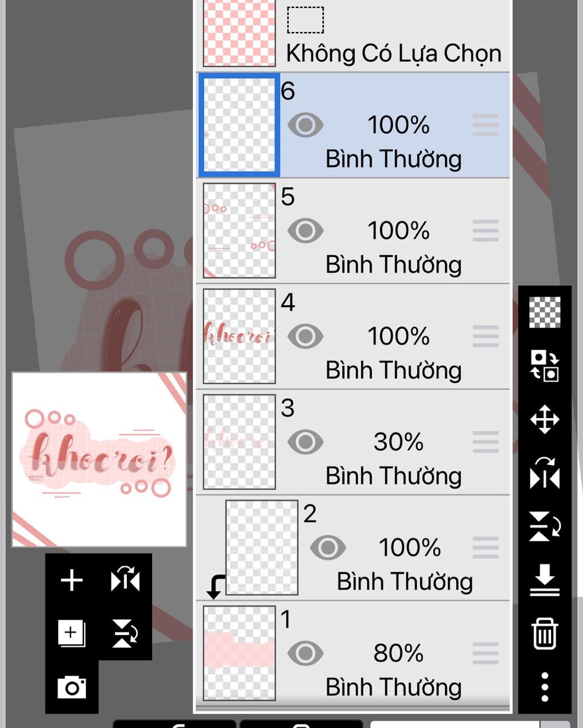The width and height of the screenshot is (583, 728).
Task: Tap the add new layer plus icon
Action: pos(72,580)
